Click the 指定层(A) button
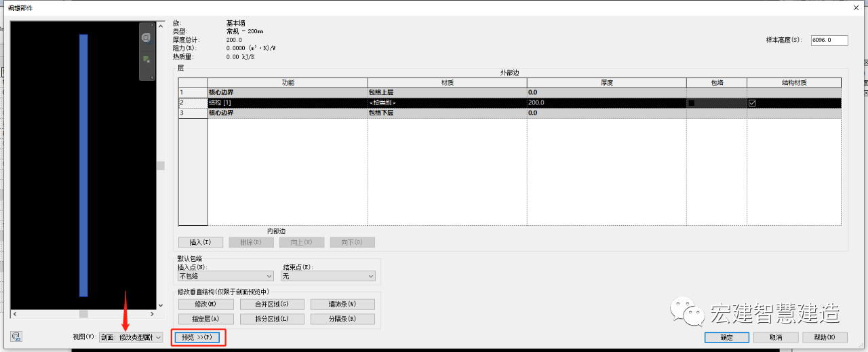868x352 pixels. [205, 319]
